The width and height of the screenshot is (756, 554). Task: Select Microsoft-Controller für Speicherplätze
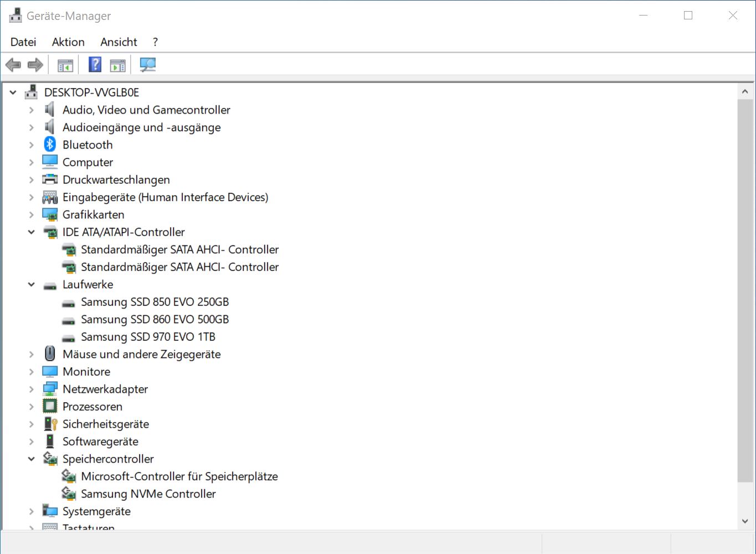click(179, 476)
